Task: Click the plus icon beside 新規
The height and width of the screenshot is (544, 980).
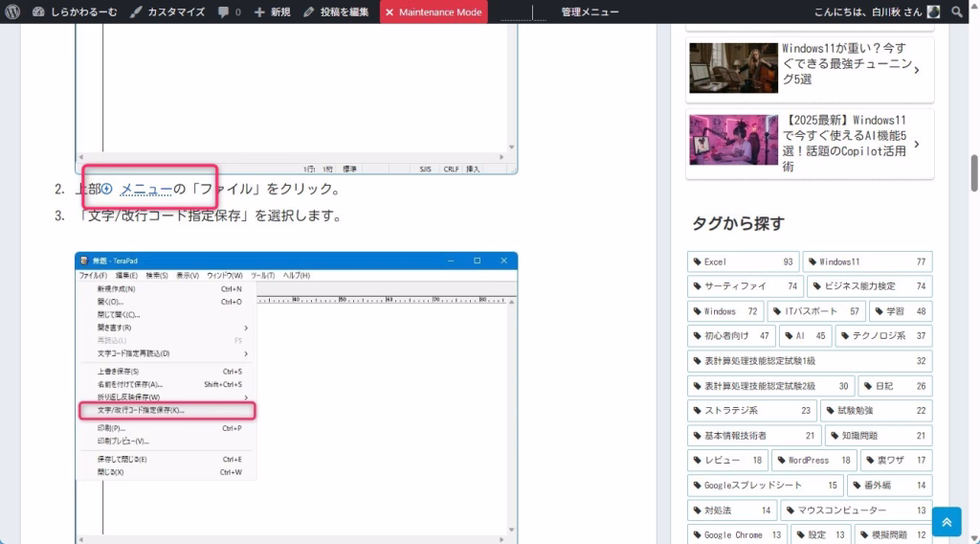Action: pyautogui.click(x=259, y=11)
